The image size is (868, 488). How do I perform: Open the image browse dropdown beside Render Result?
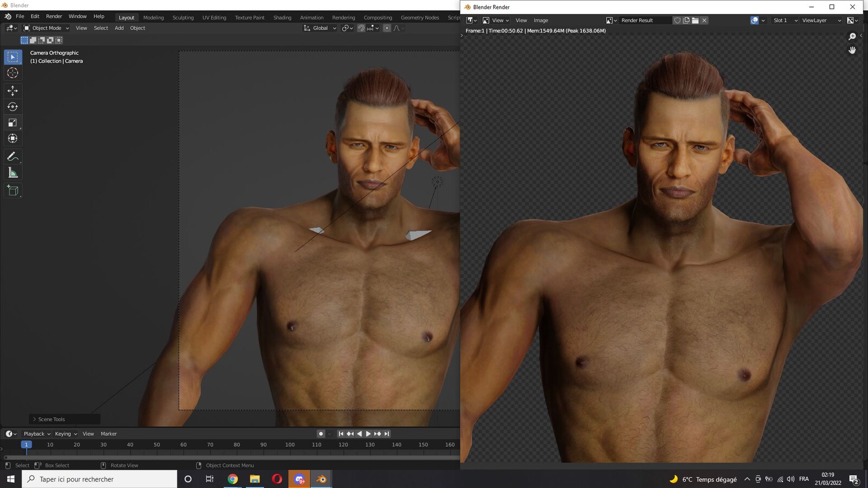point(611,21)
